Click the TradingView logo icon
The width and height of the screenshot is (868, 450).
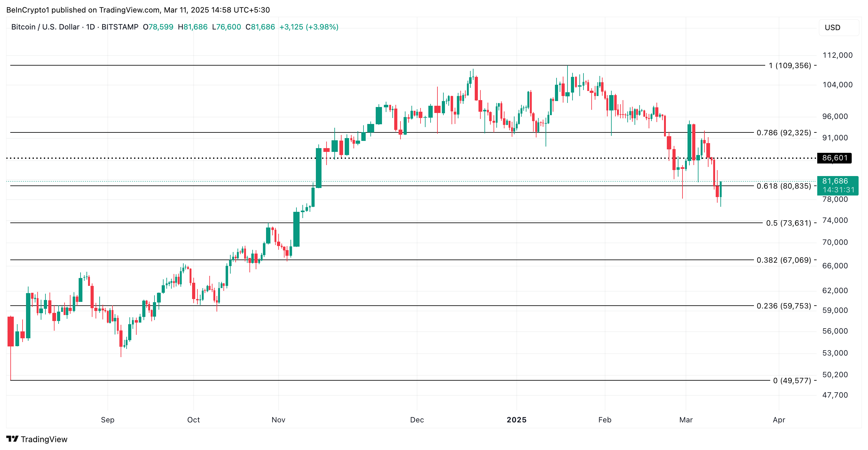pos(12,439)
